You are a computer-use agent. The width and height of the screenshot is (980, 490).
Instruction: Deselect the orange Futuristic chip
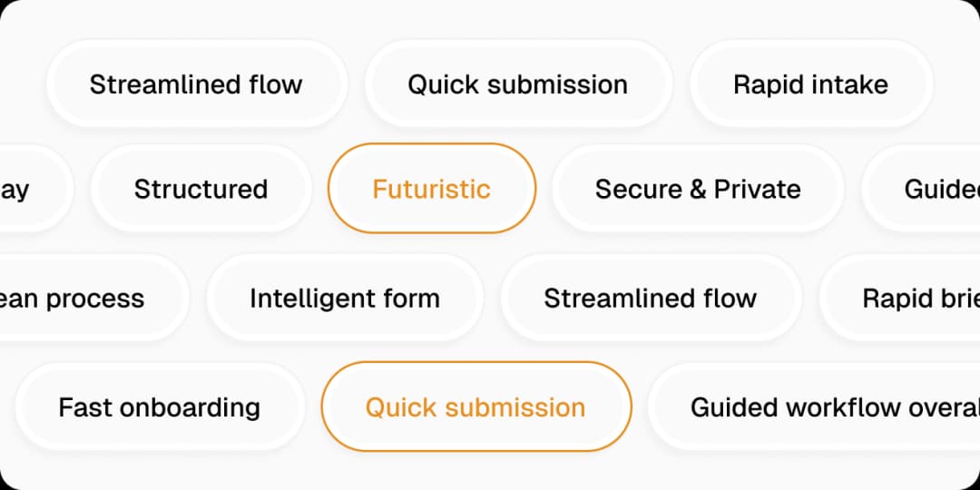[x=431, y=189]
